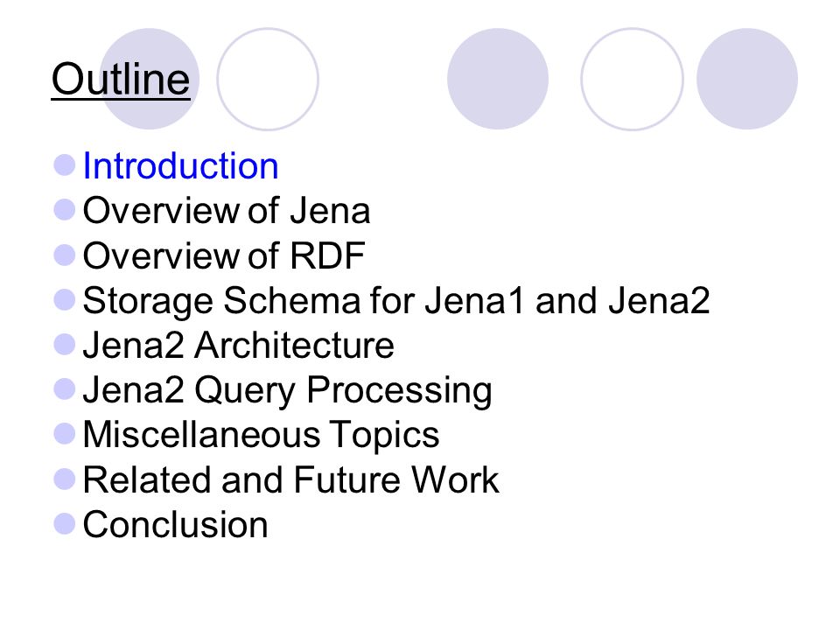Click the Jena2 Query Processing line
Screen dimensions: 840x630
(x=287, y=390)
